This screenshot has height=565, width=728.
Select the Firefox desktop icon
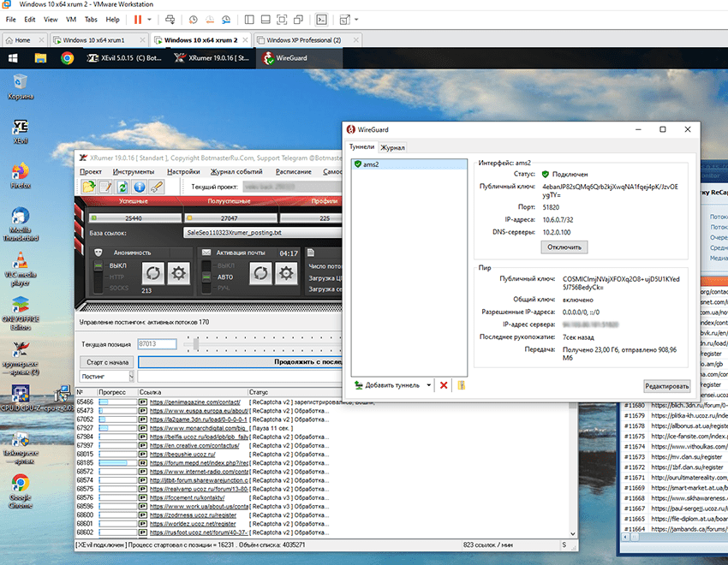click(21, 175)
